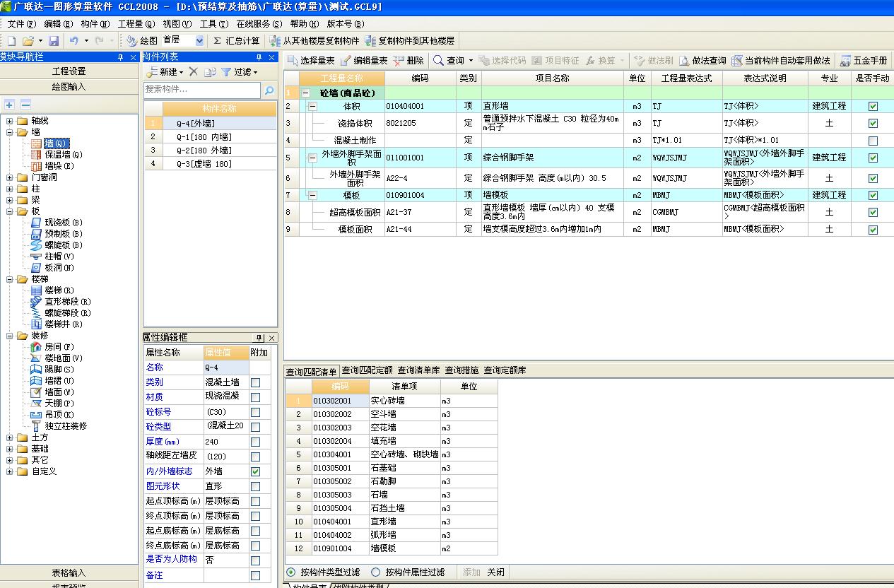Click expand-all plus icon in navigation tree
This screenshot has height=588, width=894.
point(9,105)
